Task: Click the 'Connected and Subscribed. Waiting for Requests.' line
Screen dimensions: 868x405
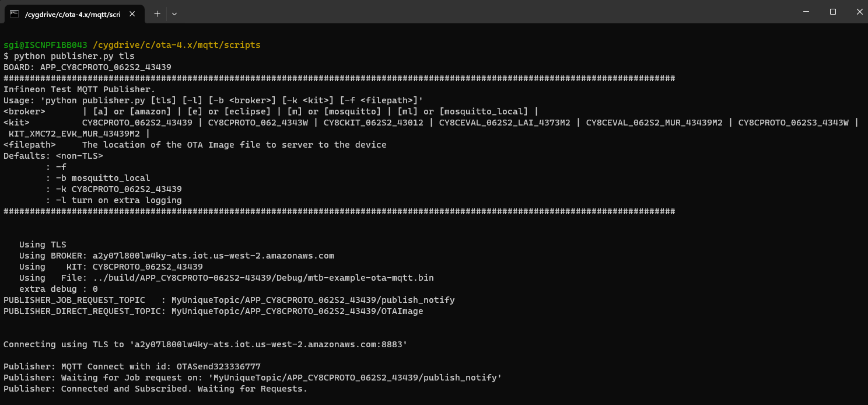Action: pos(155,389)
